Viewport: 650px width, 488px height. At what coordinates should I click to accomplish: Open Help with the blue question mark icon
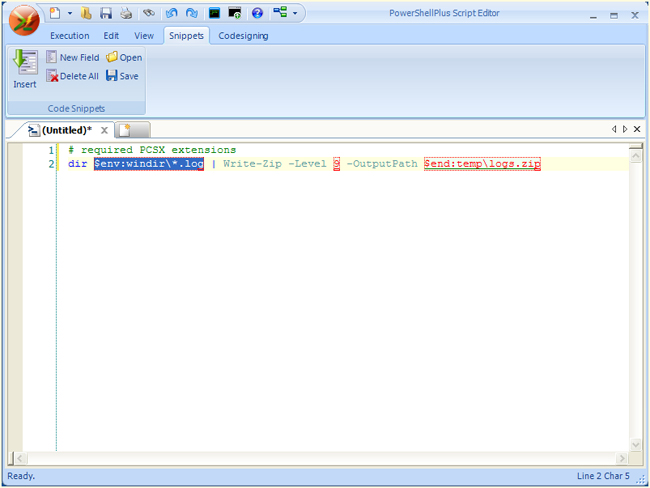point(257,13)
